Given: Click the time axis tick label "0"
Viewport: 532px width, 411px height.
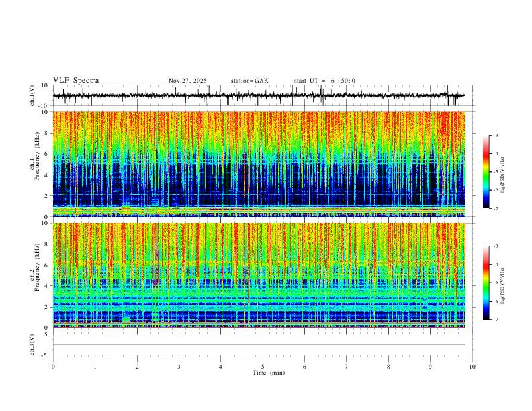Looking at the screenshot, I should [x=53, y=367].
